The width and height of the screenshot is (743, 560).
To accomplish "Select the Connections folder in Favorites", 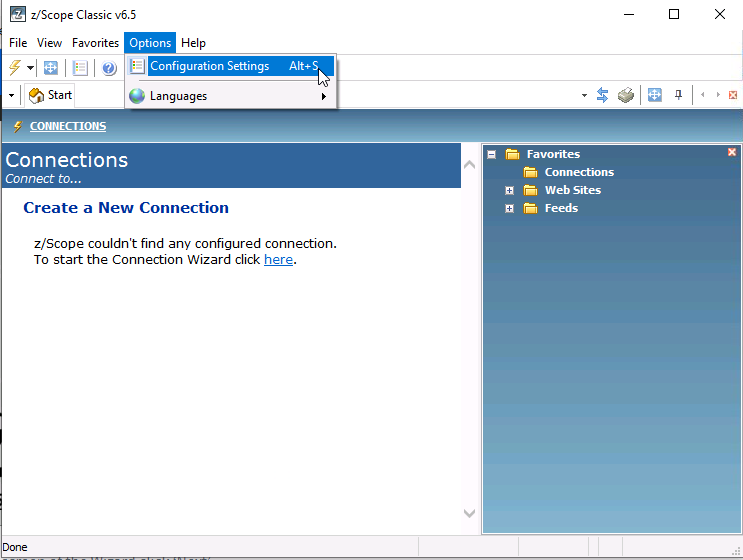I will 579,172.
